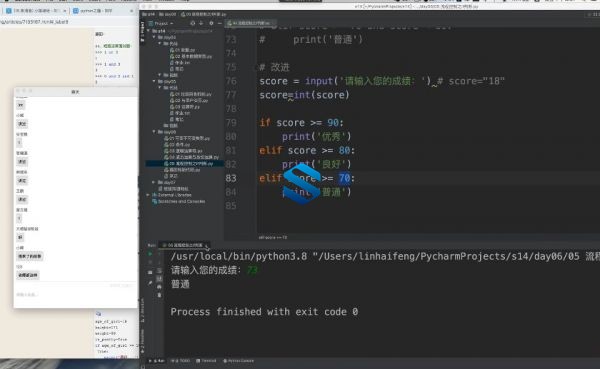Image resolution: width=600 pixels, height=369 pixels.
Task: Click the print icon in Run panel
Action: (x=159, y=287)
